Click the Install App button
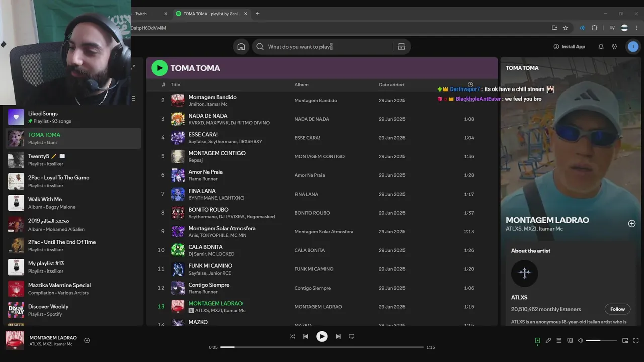This screenshot has width=644, height=362. tap(569, 47)
